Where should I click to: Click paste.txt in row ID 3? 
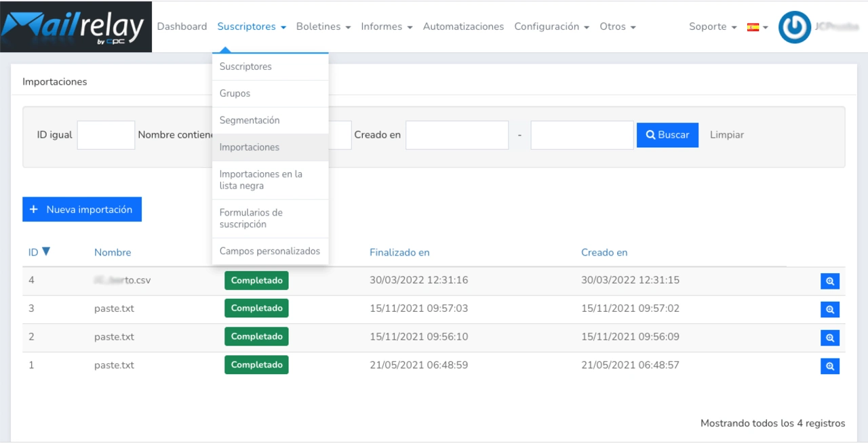point(114,308)
